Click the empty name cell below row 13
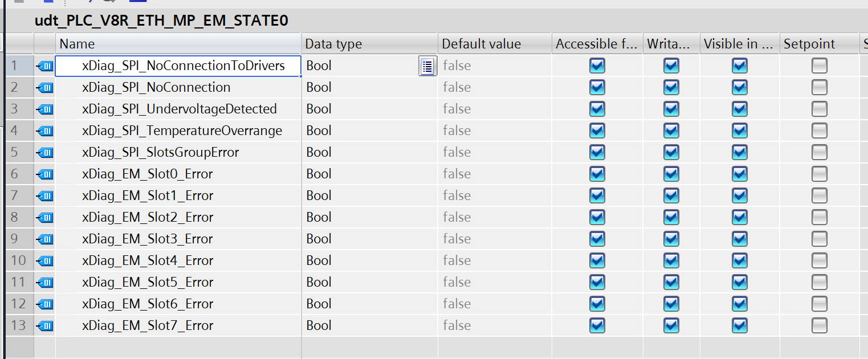 pos(178,347)
